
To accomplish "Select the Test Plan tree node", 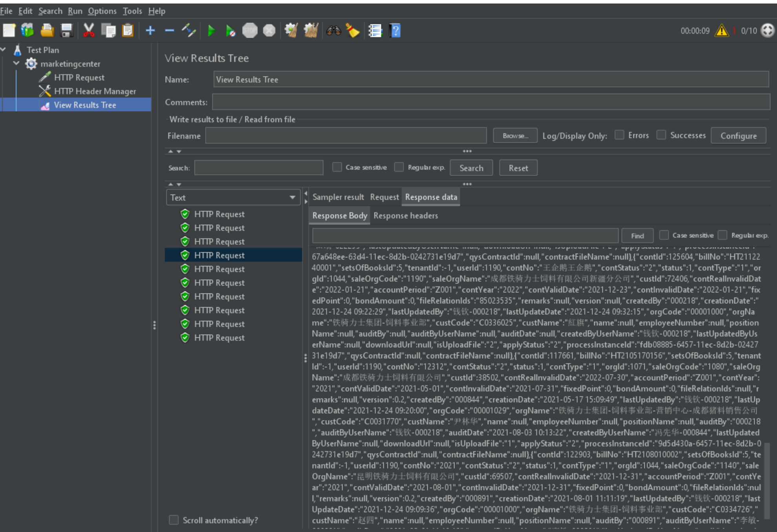I will tap(43, 50).
